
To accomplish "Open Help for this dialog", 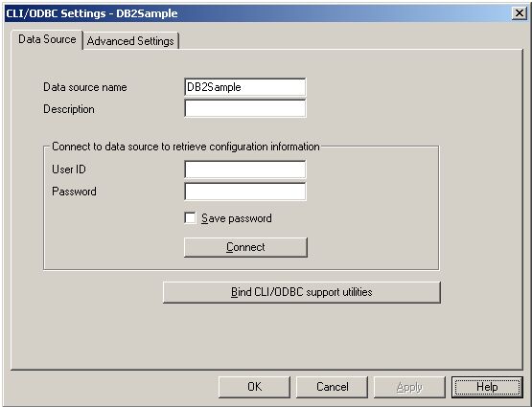I will [x=487, y=387].
